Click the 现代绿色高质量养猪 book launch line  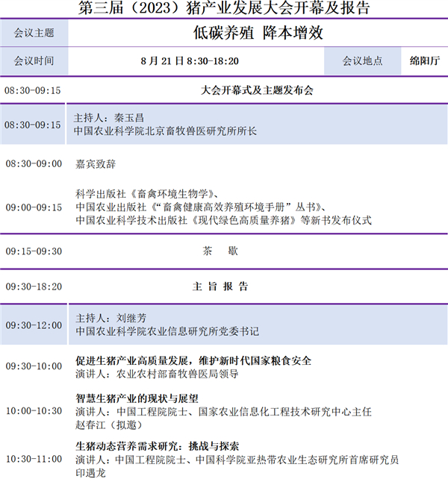tap(223, 221)
